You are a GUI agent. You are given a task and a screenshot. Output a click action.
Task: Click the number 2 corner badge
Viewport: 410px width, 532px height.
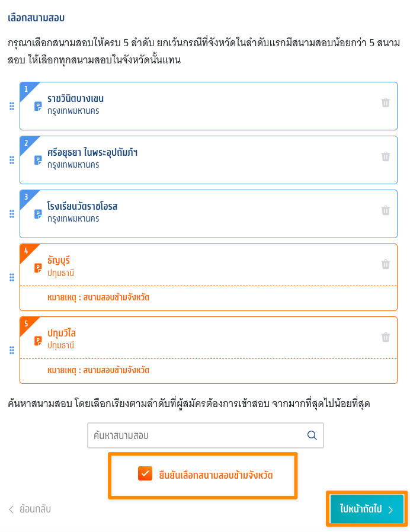pos(26,143)
